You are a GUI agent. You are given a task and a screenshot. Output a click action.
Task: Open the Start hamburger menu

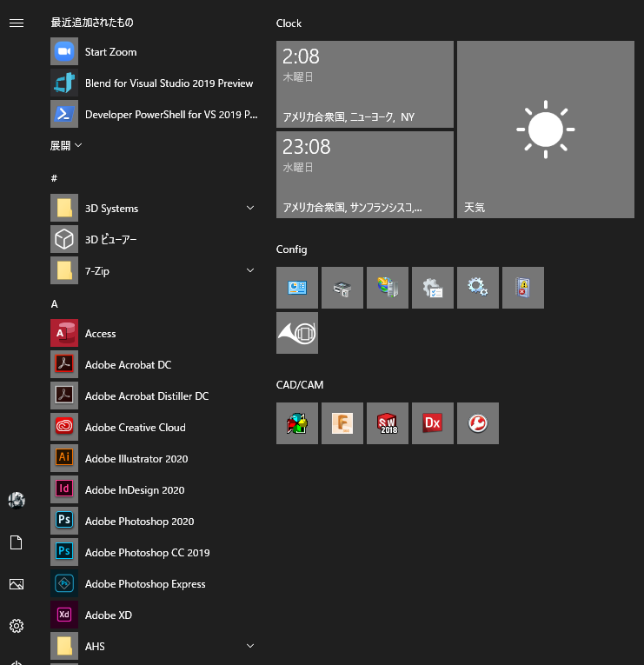17,23
